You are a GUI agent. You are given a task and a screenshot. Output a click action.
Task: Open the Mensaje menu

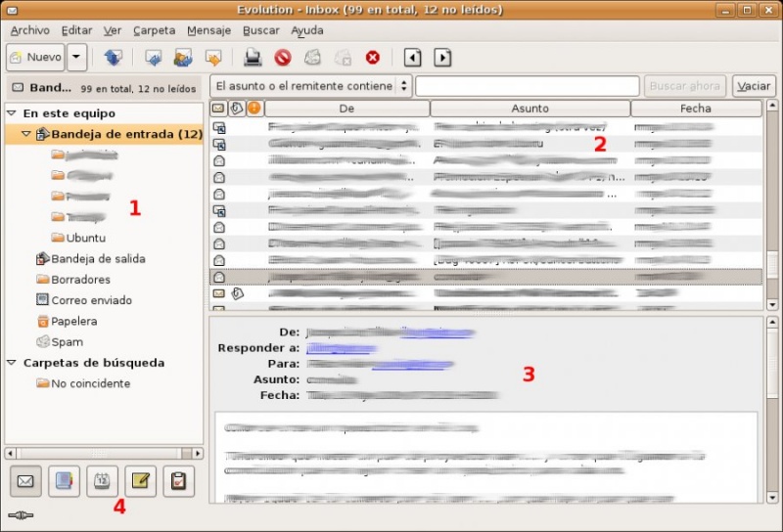click(209, 30)
